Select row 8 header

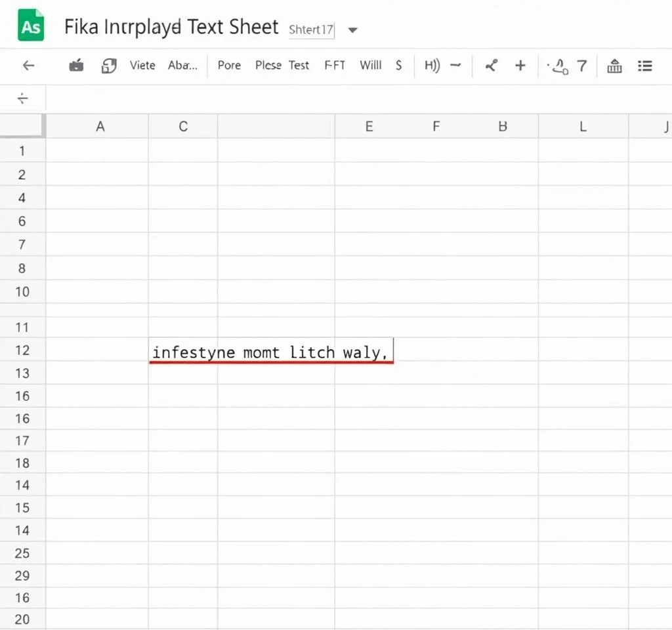coord(22,268)
